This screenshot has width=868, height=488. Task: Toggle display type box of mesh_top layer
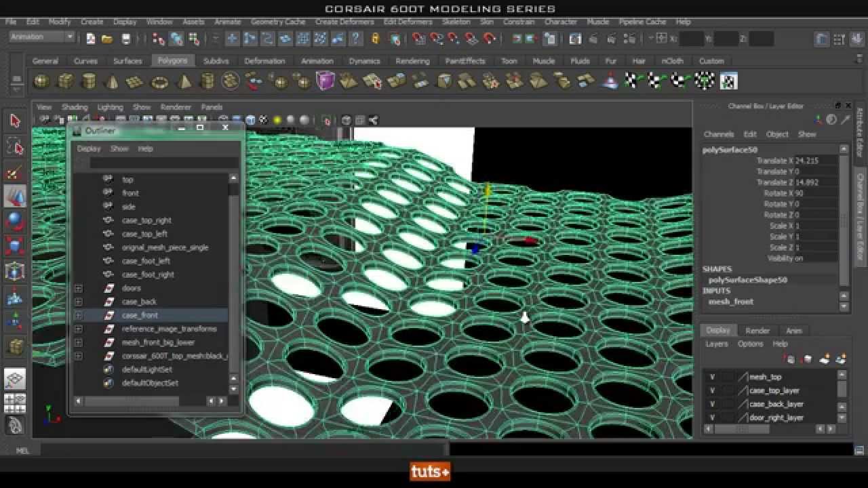pyautogui.click(x=728, y=377)
